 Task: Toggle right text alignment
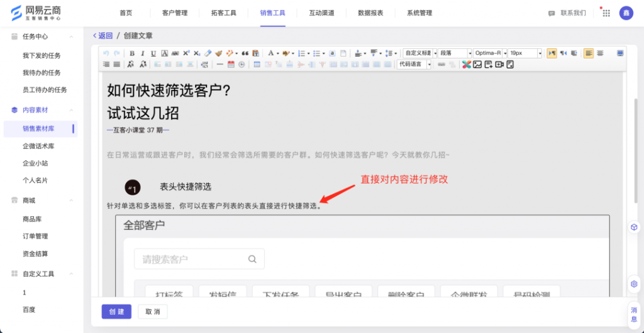(x=106, y=64)
